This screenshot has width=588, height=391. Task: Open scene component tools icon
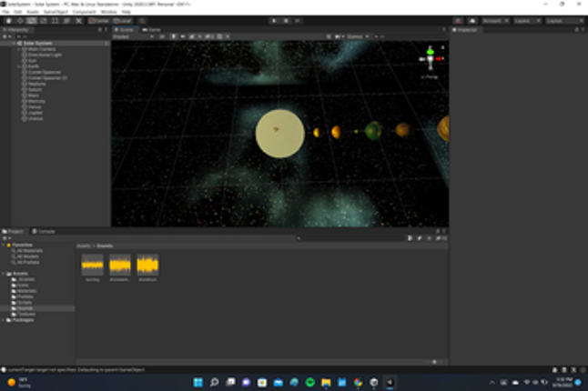(x=329, y=36)
